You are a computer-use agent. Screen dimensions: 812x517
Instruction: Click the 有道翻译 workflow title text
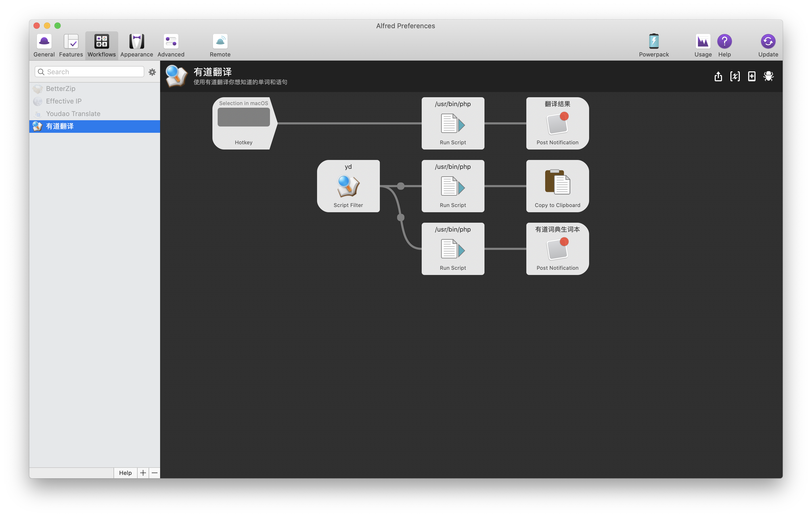pos(212,72)
